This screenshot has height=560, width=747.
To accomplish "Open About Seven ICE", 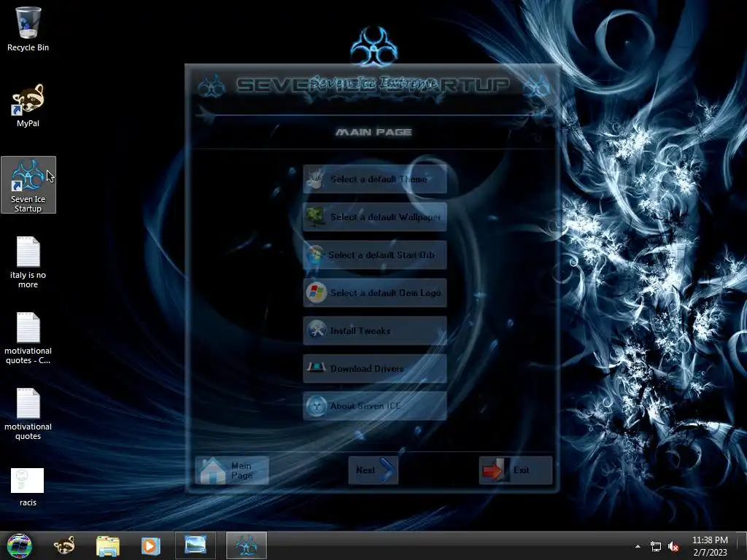I will 374,405.
